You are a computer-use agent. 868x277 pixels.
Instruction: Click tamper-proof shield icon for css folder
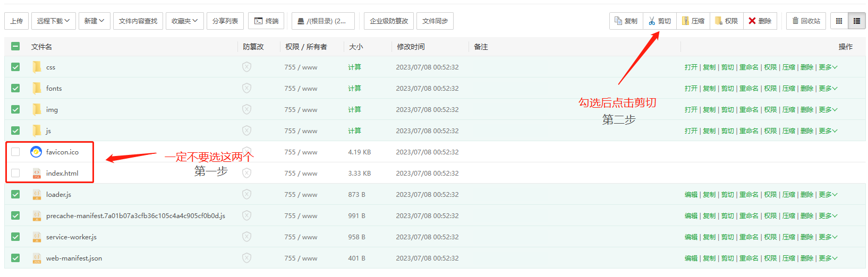click(246, 67)
